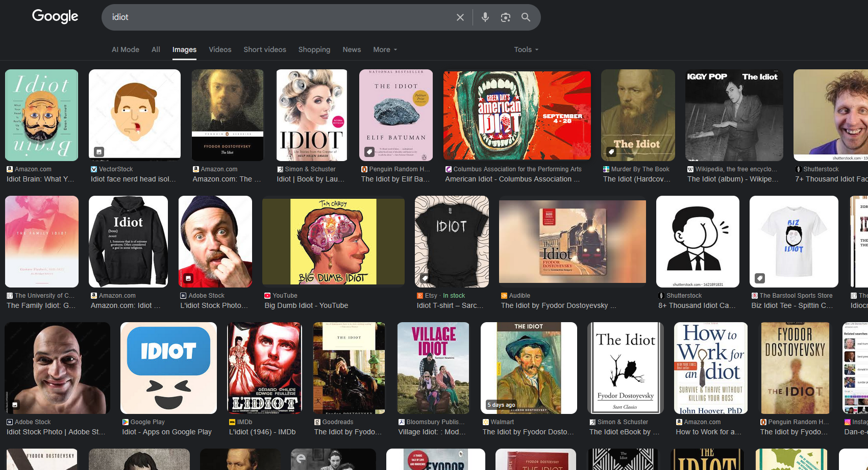Open the Green Day's American Idiot thumbnail
Image resolution: width=868 pixels, height=470 pixels.
click(x=517, y=115)
